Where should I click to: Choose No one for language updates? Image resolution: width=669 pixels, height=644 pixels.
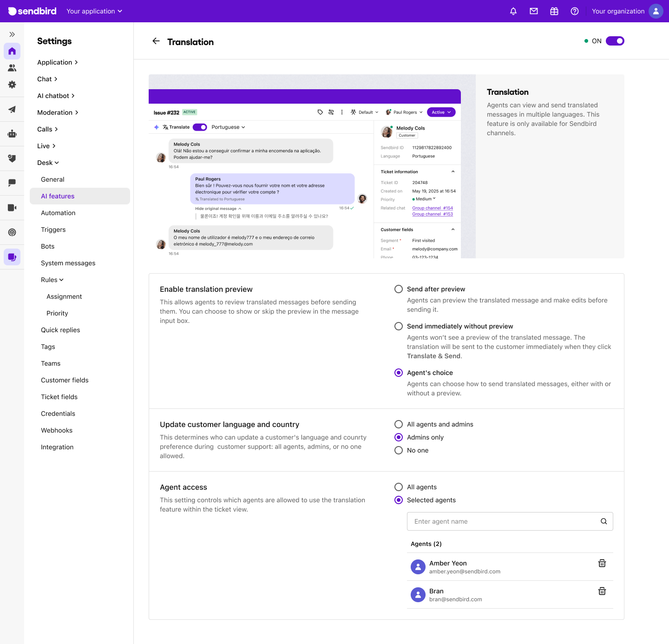(398, 450)
